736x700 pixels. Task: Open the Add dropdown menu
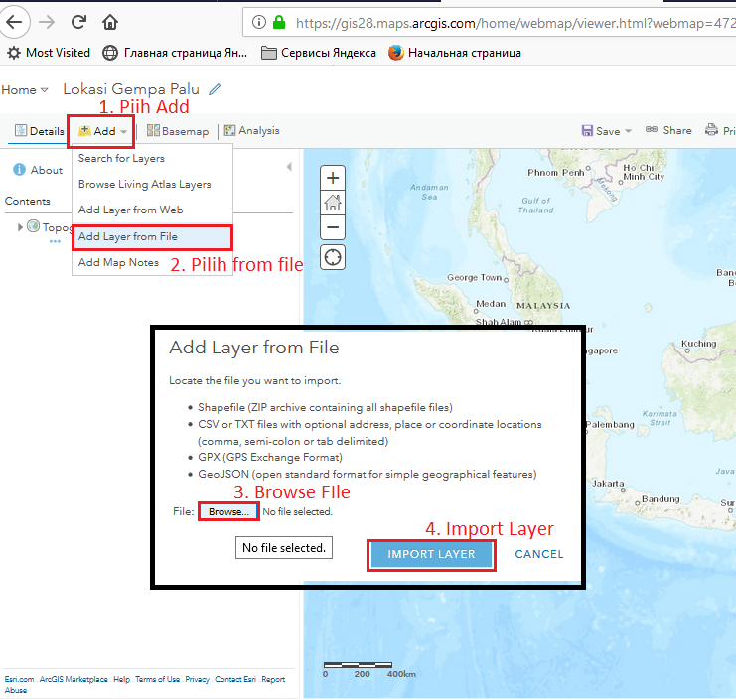102,131
